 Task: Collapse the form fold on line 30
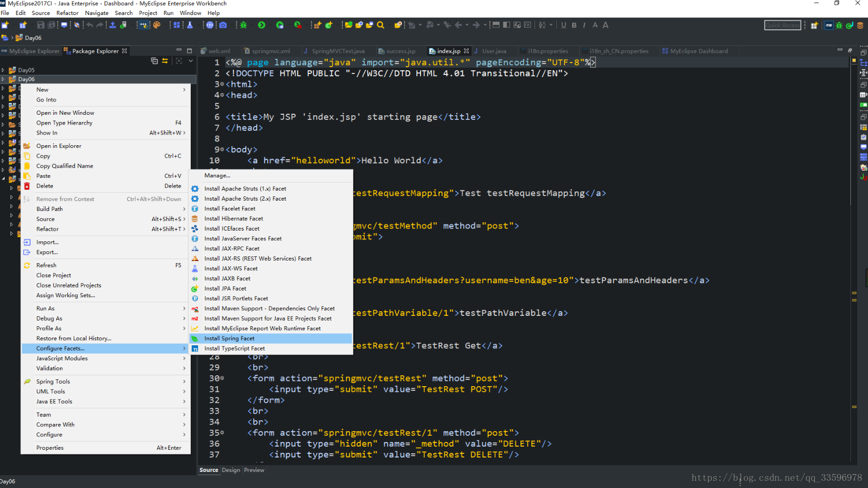pos(222,378)
